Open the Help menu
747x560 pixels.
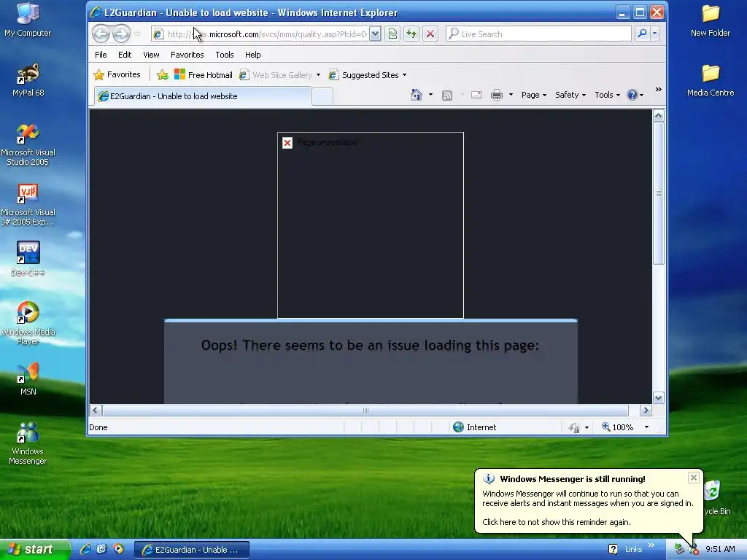(x=252, y=55)
